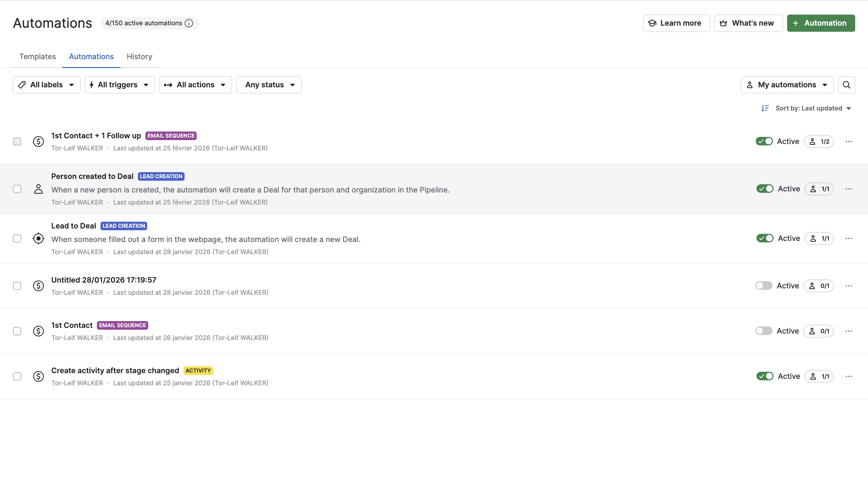Image resolution: width=868 pixels, height=494 pixels.
Task: Click the EMAIL SEQUENCE label on 1st Contact + 1 Follow up
Action: point(171,136)
